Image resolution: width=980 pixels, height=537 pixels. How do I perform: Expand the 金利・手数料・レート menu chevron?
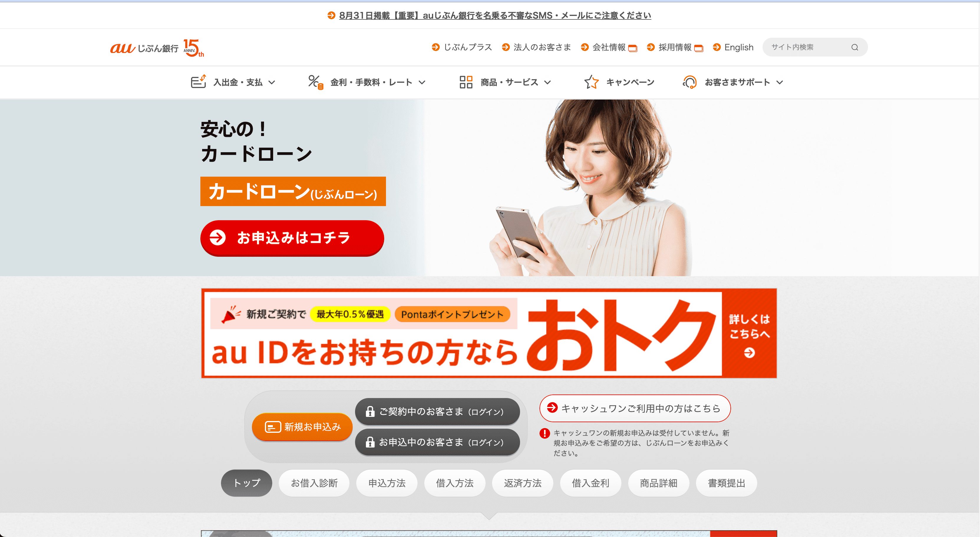tap(422, 82)
